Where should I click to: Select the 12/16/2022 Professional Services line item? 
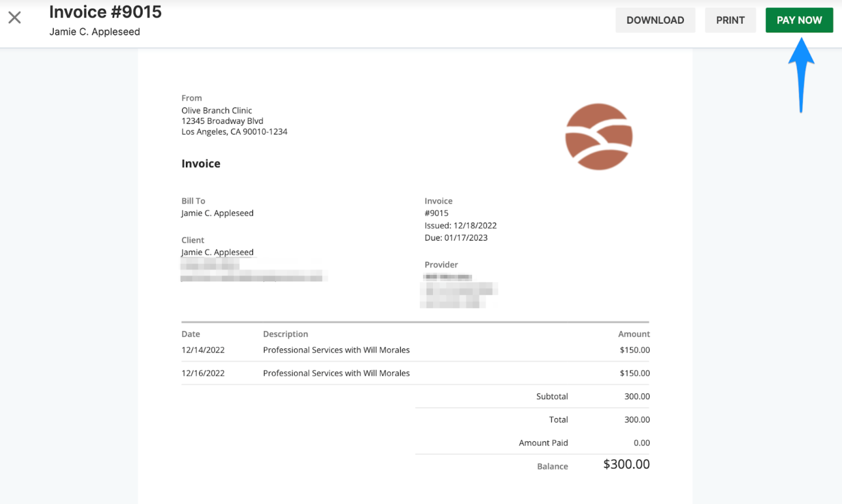(336, 373)
